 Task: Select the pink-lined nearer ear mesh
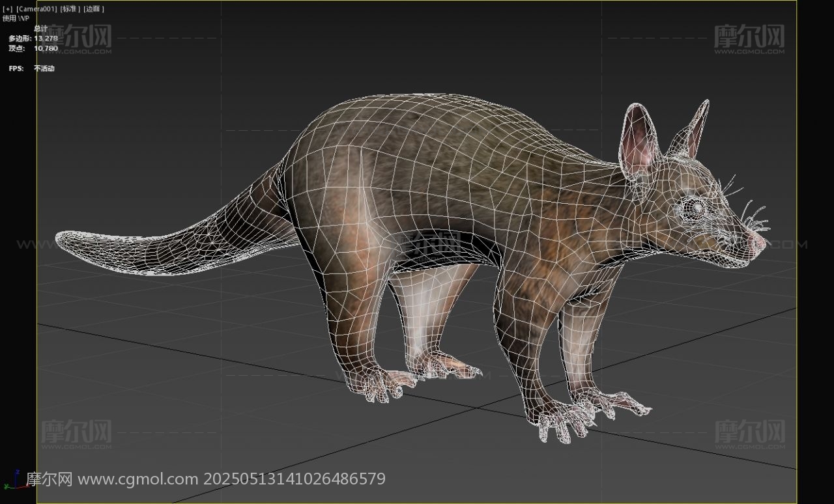pyautogui.click(x=639, y=139)
